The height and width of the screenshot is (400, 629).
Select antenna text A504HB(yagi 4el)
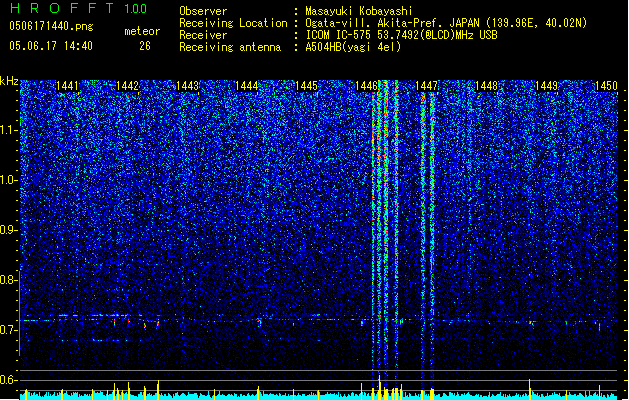pos(353,47)
